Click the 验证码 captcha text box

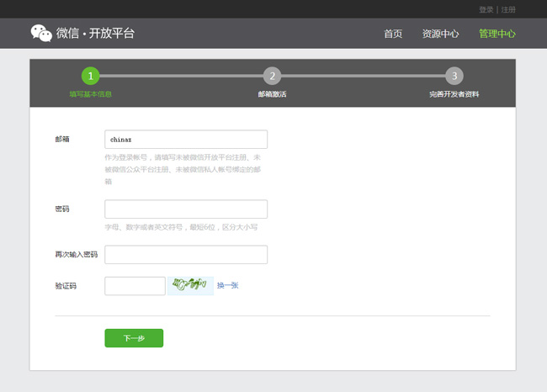135,286
